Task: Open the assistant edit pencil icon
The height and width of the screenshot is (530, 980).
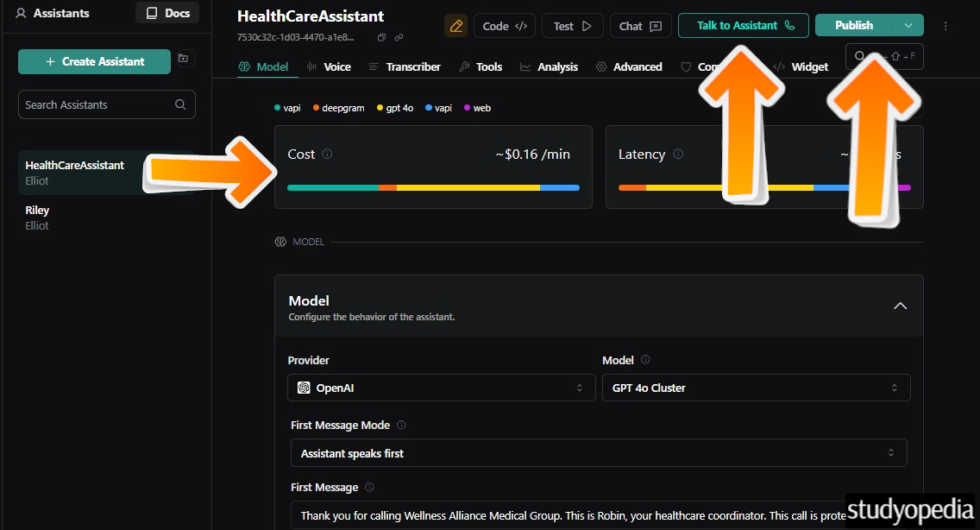Action: click(456, 26)
